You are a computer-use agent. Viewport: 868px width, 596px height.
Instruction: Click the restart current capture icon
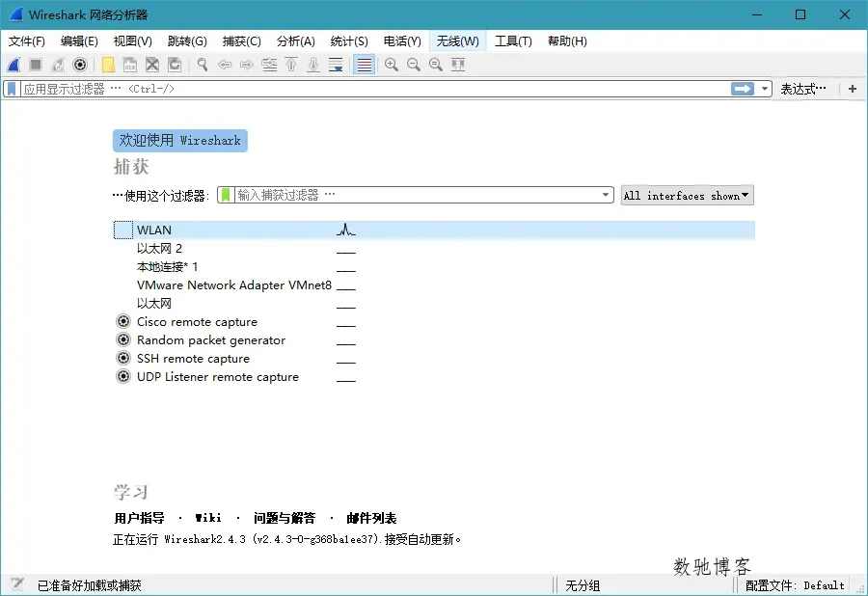[58, 65]
